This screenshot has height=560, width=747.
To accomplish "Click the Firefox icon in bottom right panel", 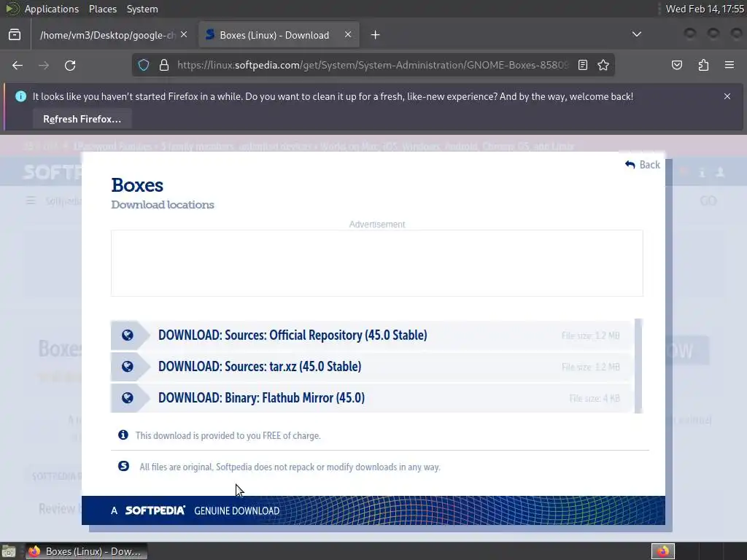I will tap(662, 551).
